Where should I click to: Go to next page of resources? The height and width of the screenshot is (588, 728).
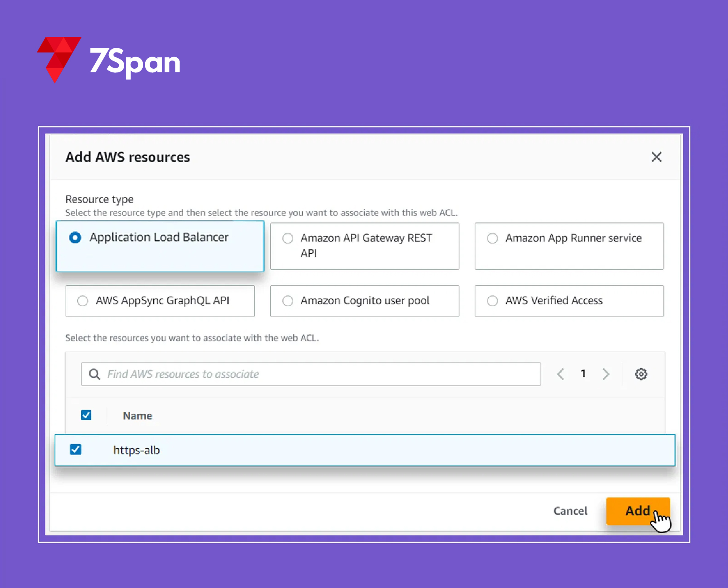click(606, 374)
